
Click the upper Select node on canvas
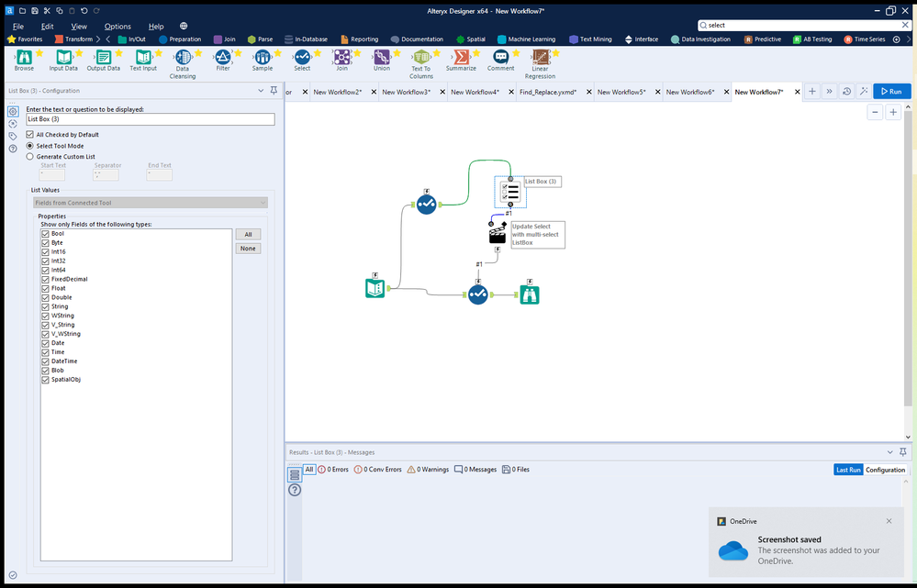(x=426, y=204)
